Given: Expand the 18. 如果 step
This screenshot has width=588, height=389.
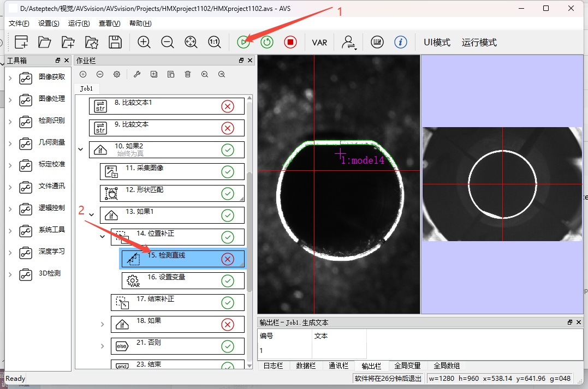Looking at the screenshot, I should 102,325.
